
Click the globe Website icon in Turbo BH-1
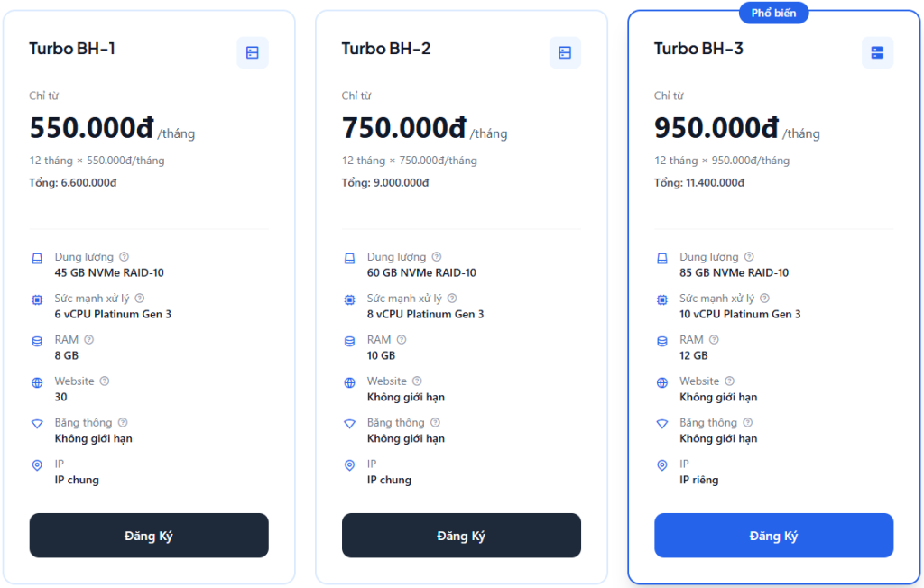(x=37, y=382)
